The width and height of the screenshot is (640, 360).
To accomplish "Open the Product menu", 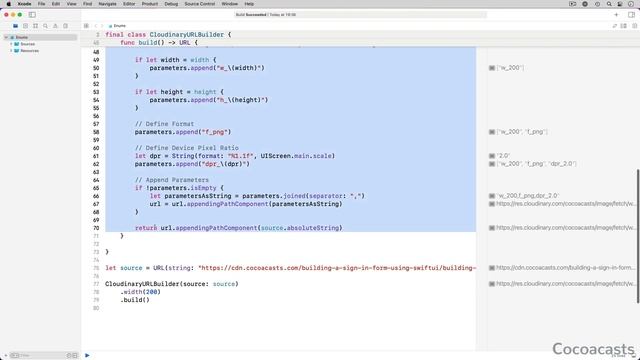I will (x=150, y=4).
